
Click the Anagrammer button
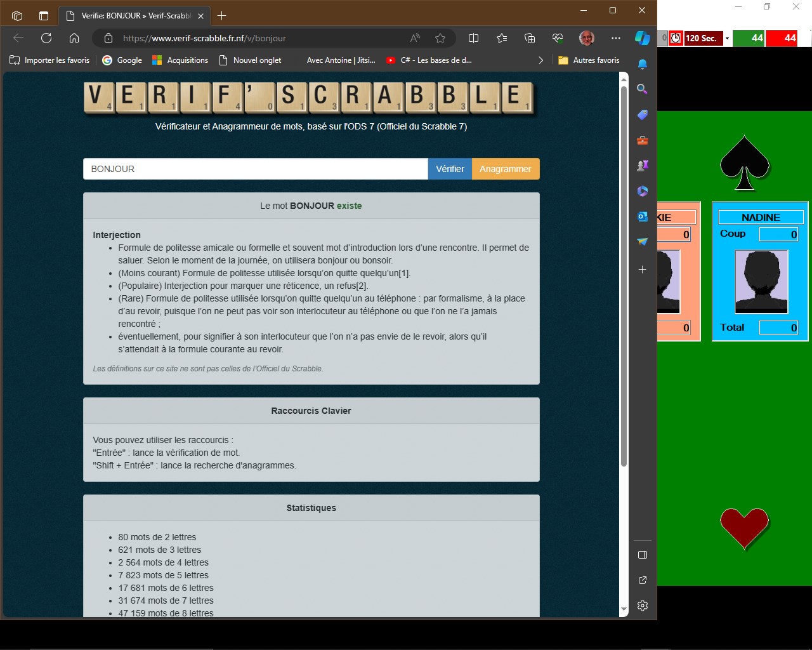(x=506, y=169)
